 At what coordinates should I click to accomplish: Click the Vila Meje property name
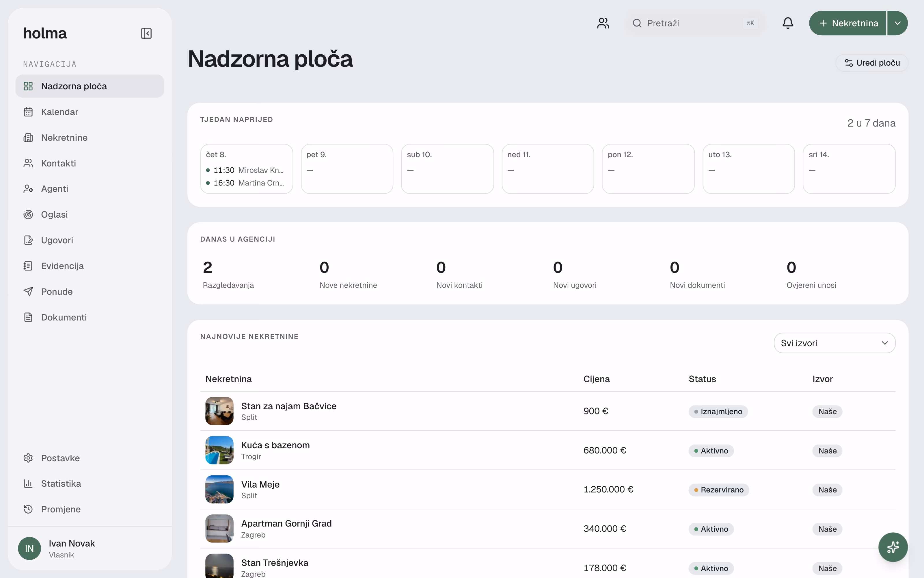260,484
